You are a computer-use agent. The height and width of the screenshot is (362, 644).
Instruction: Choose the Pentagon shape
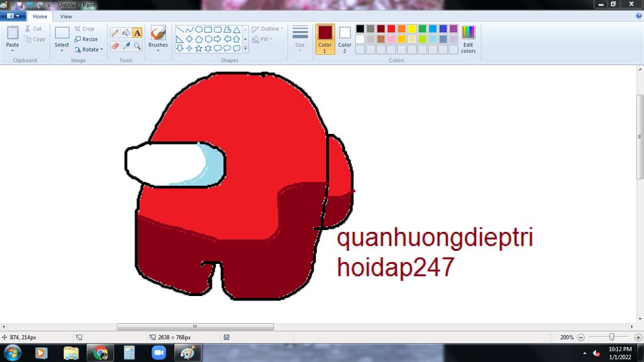(198, 39)
